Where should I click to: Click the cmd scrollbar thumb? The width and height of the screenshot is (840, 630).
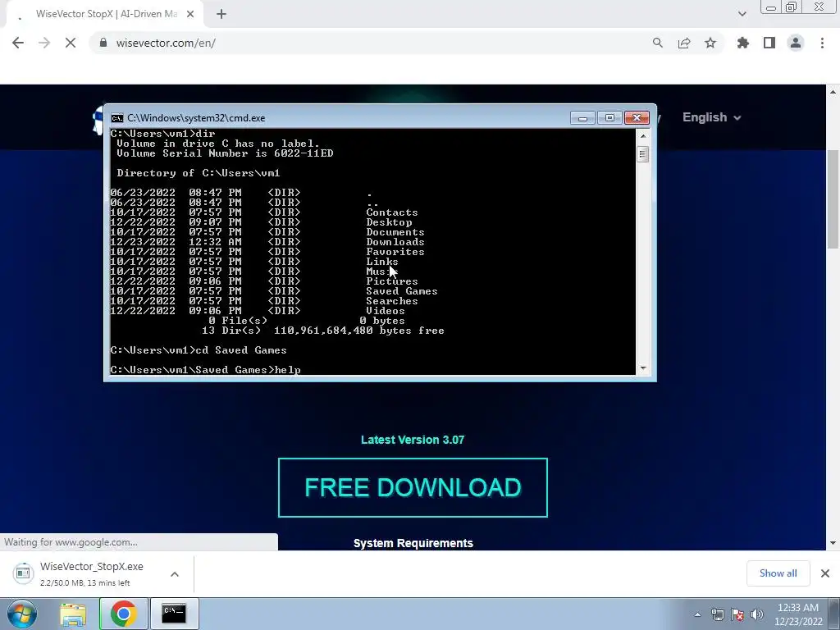pyautogui.click(x=643, y=154)
